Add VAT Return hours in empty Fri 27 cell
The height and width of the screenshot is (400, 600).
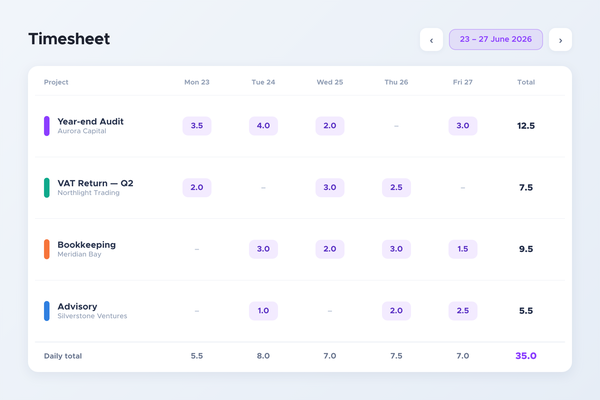[x=463, y=188]
